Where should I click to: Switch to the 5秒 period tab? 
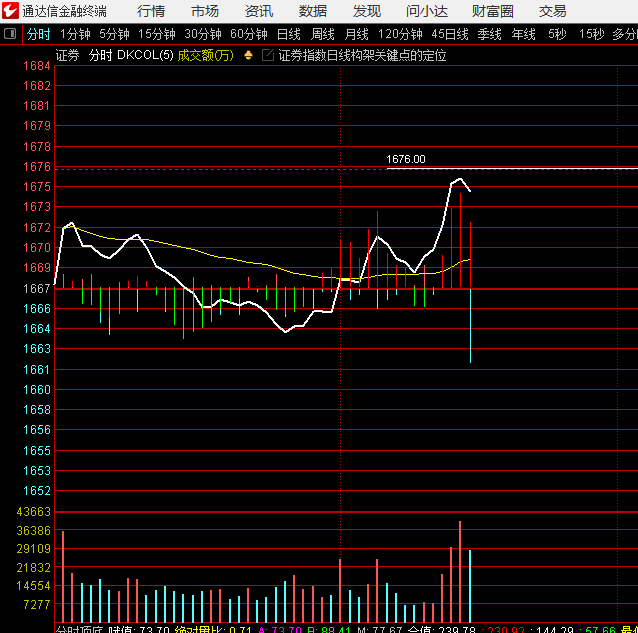[x=557, y=34]
